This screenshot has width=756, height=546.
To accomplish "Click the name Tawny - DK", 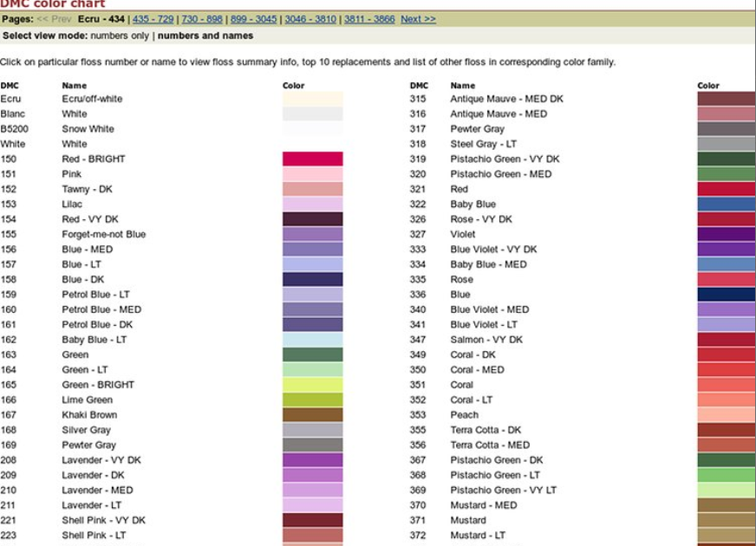I will coord(87,190).
